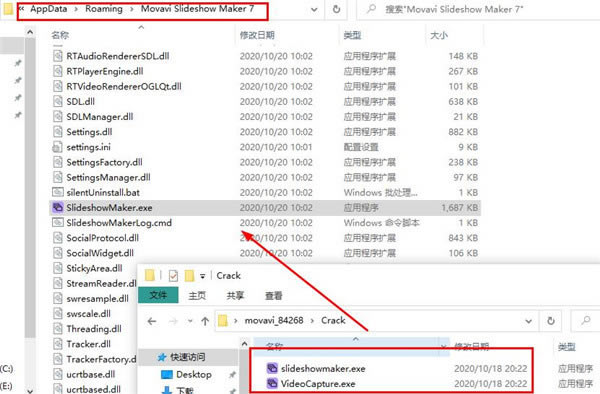Click the file list scroll up arrow
This screenshot has height=394, width=600.
30,33
